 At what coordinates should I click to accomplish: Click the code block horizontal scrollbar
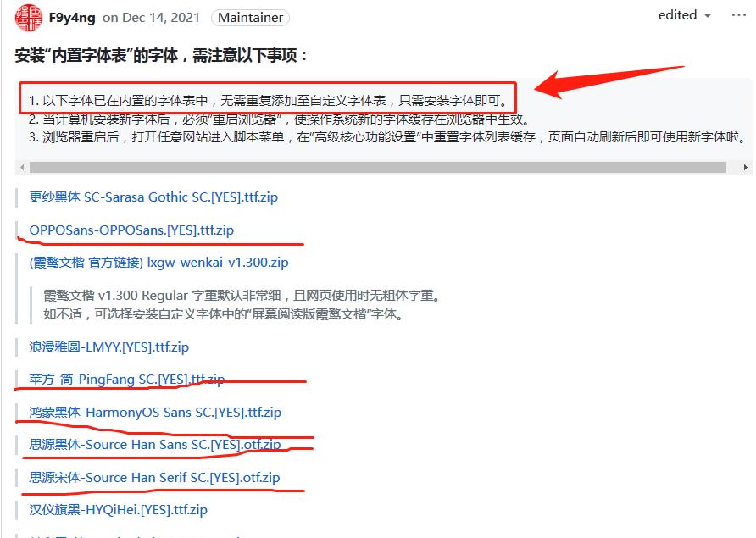378,167
